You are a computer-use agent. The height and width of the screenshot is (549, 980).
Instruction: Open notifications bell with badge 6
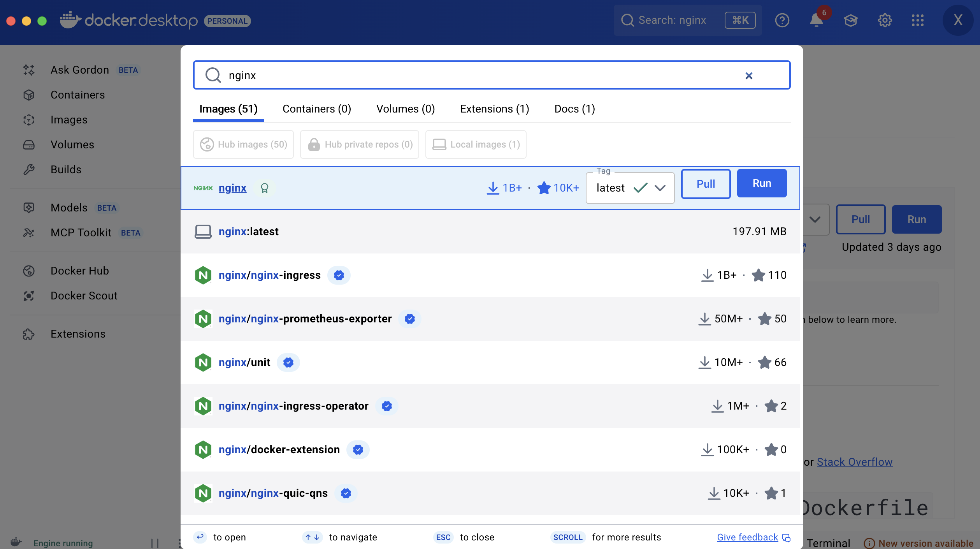(817, 20)
